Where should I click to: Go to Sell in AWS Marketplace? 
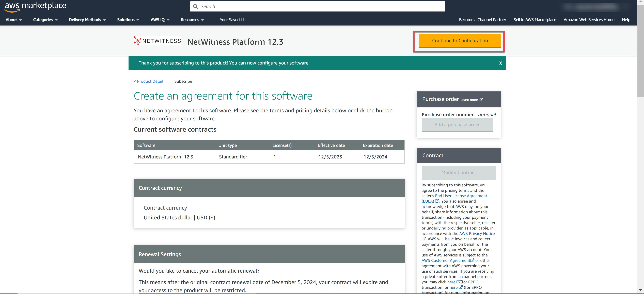[535, 20]
